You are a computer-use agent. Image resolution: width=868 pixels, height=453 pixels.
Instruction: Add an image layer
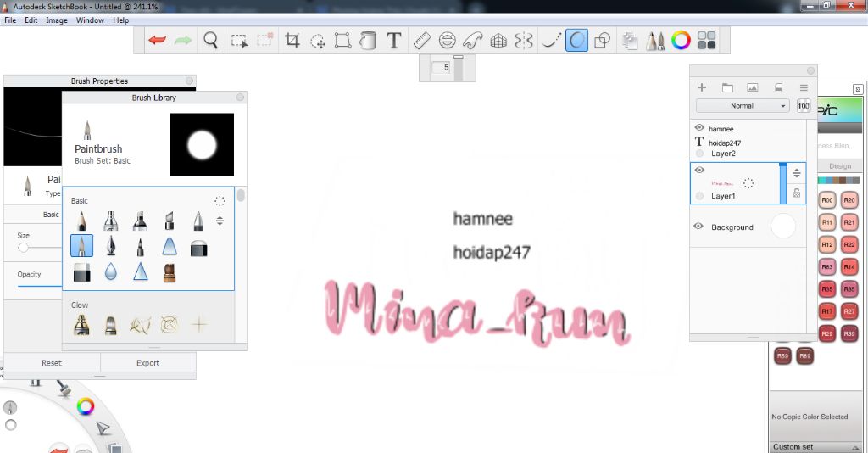(x=753, y=87)
